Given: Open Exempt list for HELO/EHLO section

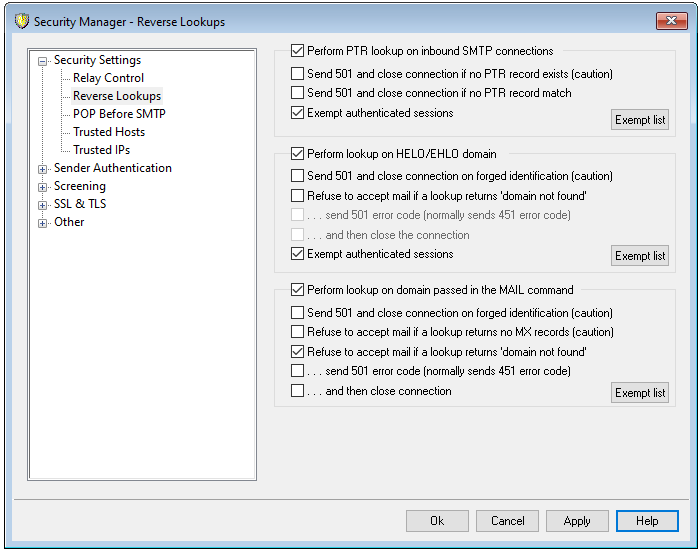Looking at the screenshot, I should (640, 256).
